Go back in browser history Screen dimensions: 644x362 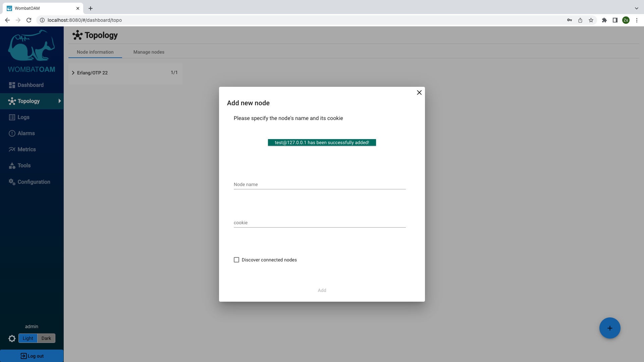[x=7, y=20]
